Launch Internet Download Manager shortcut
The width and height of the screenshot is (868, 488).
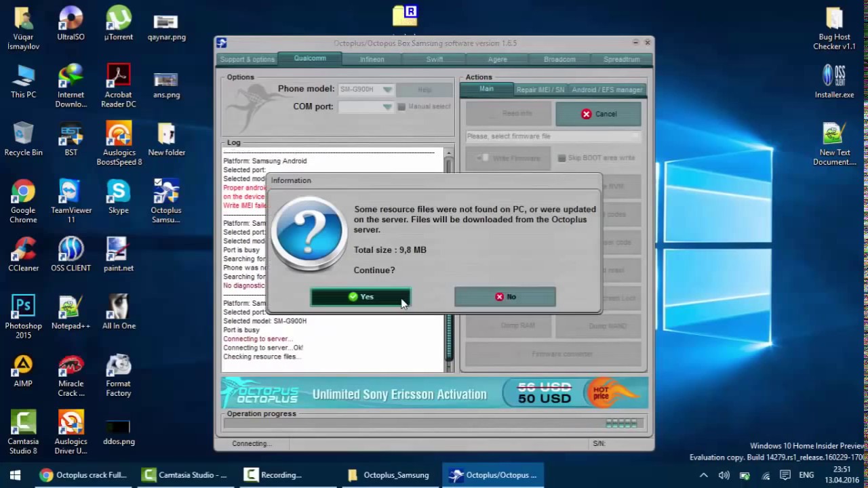pos(71,86)
